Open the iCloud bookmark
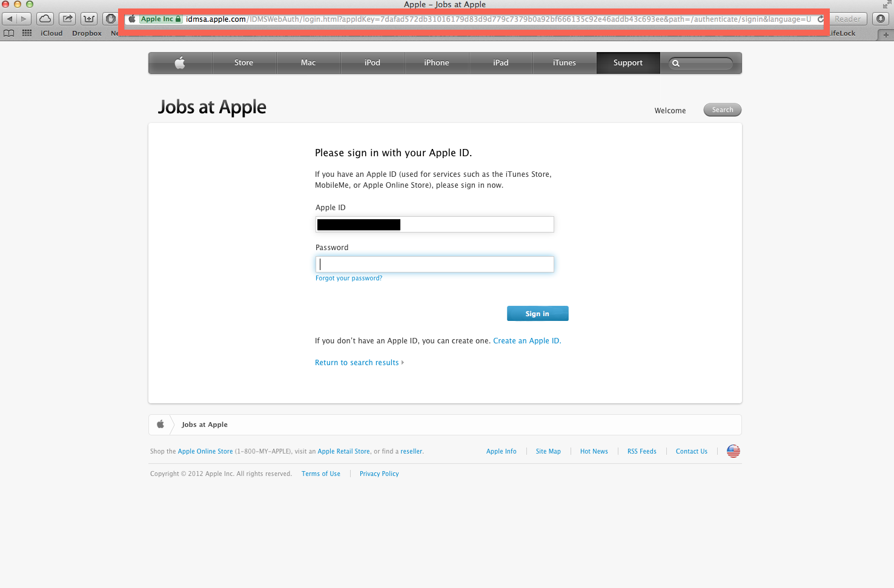The height and width of the screenshot is (588, 894). (51, 33)
